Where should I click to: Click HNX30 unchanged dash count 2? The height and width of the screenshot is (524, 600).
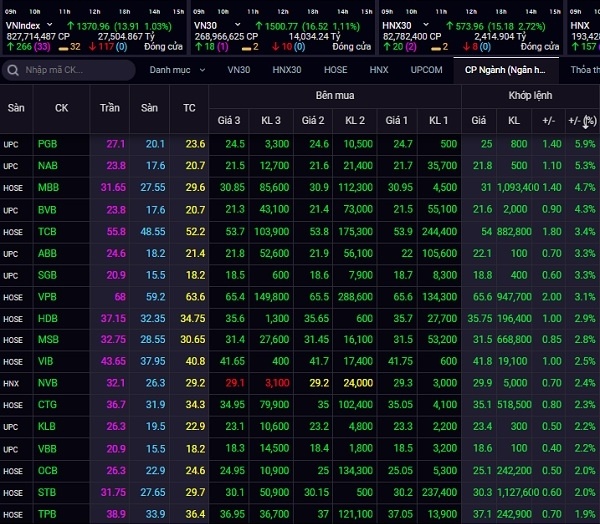coord(445,47)
